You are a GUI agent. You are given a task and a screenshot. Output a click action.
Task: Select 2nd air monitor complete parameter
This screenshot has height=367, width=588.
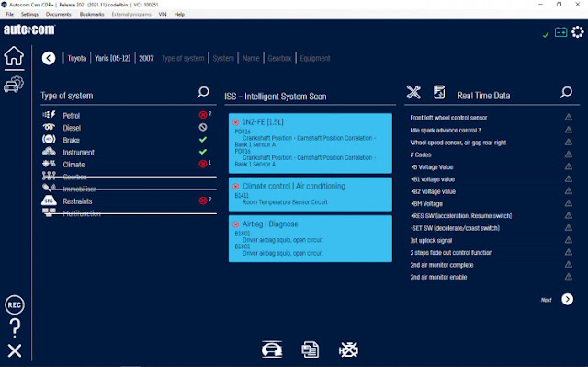point(442,265)
